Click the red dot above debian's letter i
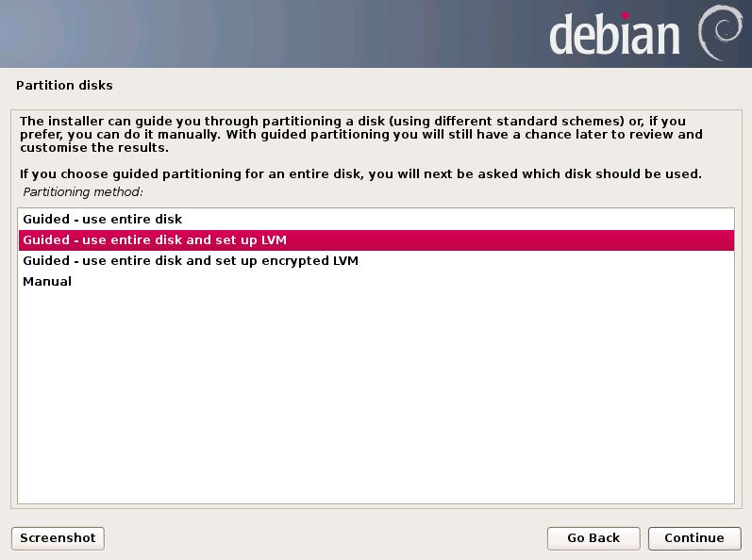752x560 pixels. (x=625, y=15)
